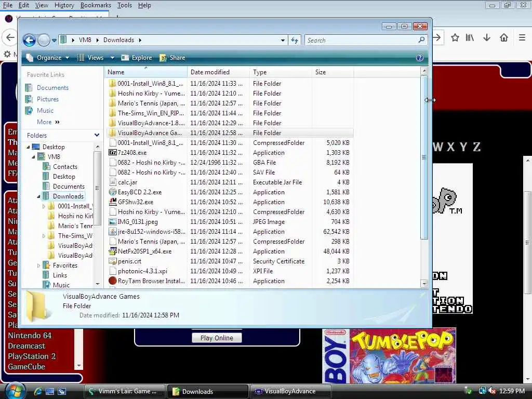Open Explorer help question mark icon
Image resolution: width=532 pixels, height=399 pixels.
(420, 58)
